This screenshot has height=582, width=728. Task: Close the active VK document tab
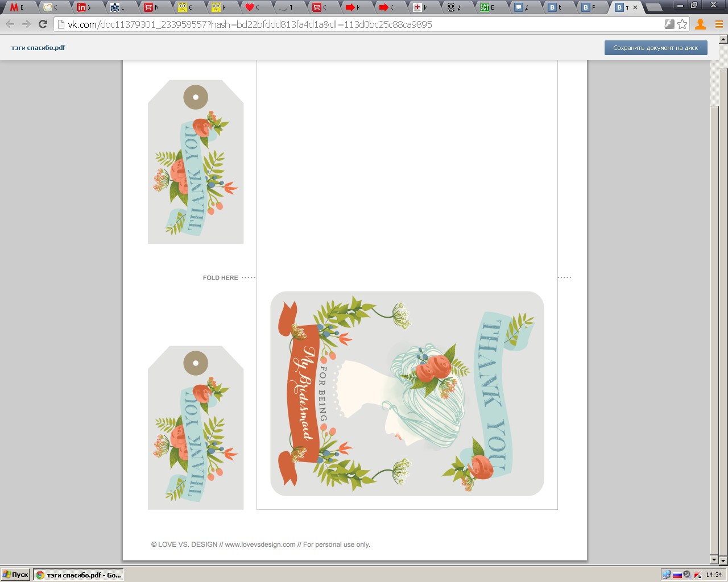coord(635,7)
